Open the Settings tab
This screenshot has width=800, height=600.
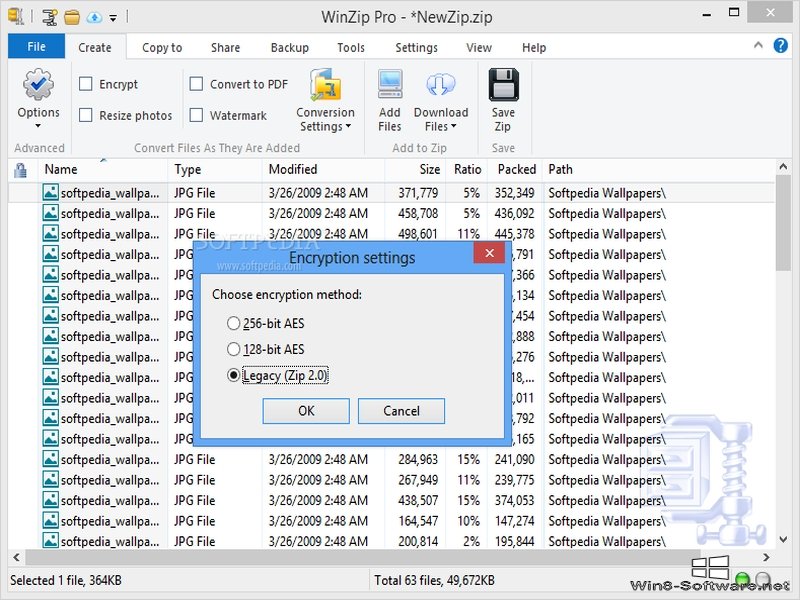(x=416, y=47)
